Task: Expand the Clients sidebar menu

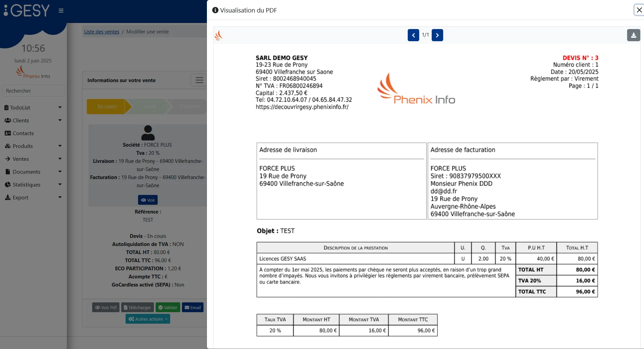Action: (33, 120)
